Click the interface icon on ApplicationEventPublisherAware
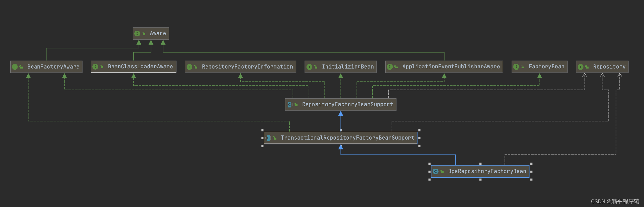The image size is (644, 207). pos(390,67)
